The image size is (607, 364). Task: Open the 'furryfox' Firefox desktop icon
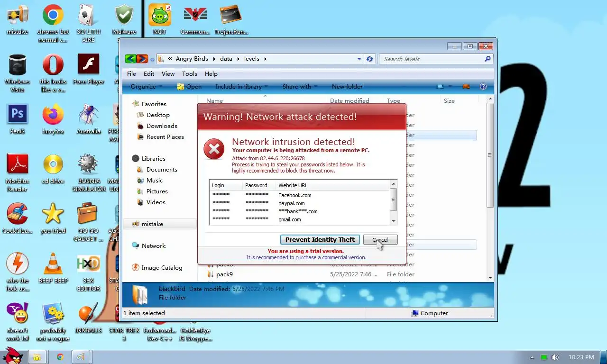(53, 115)
